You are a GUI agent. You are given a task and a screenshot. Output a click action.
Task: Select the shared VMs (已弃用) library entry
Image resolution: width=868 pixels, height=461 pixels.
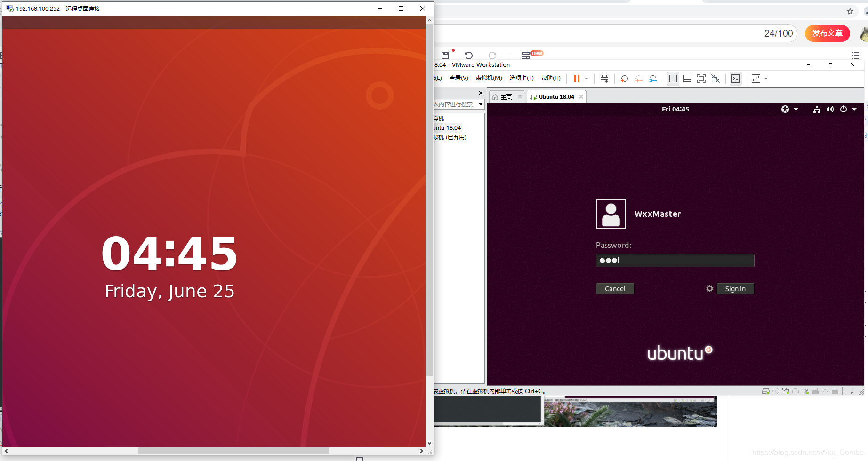(x=450, y=137)
